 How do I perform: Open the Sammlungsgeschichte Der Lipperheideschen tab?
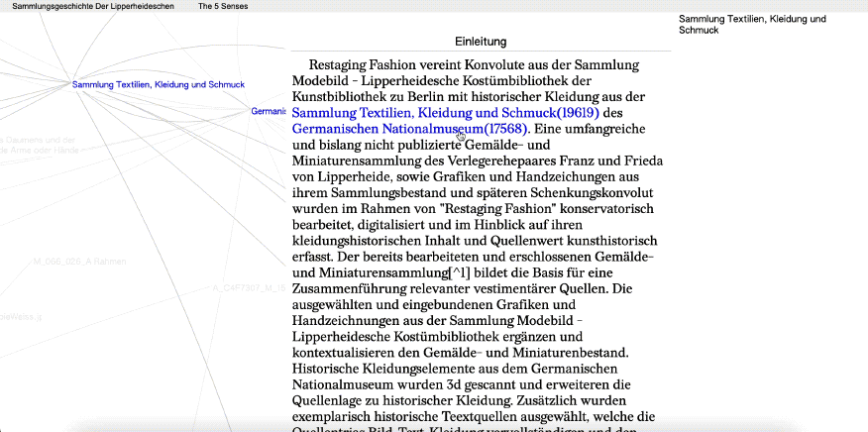pos(93,6)
